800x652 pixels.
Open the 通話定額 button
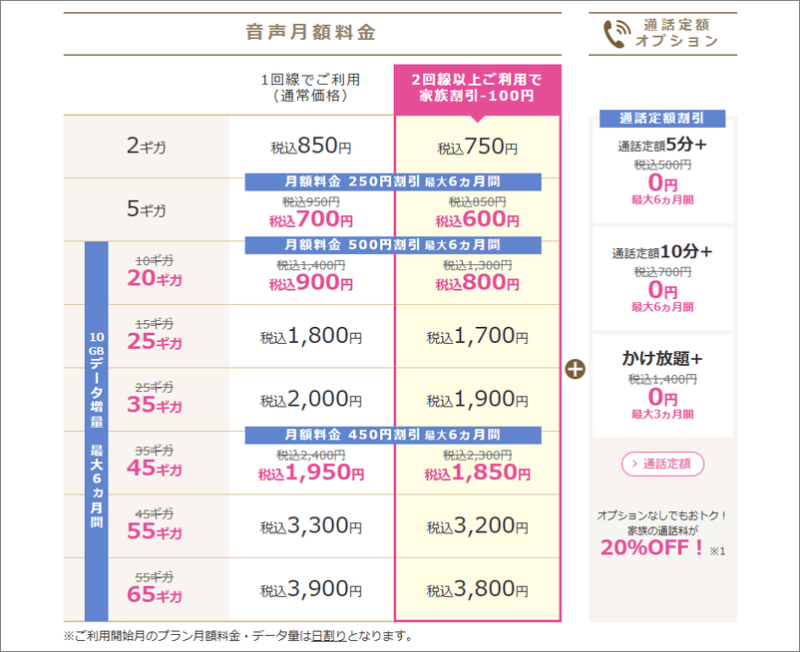click(663, 463)
